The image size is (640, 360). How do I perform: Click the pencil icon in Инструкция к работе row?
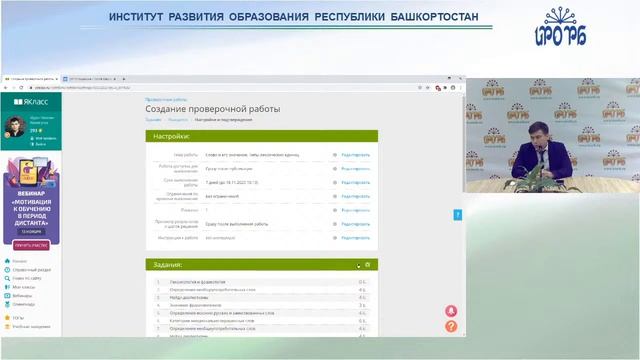[335, 238]
